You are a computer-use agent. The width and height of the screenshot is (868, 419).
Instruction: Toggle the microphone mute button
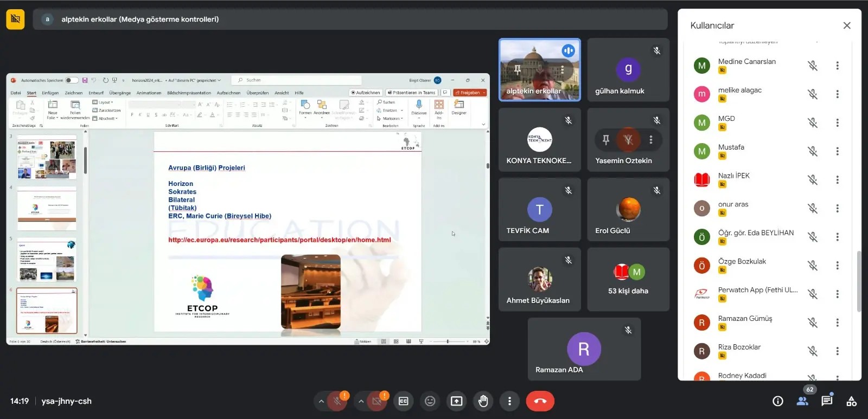337,401
